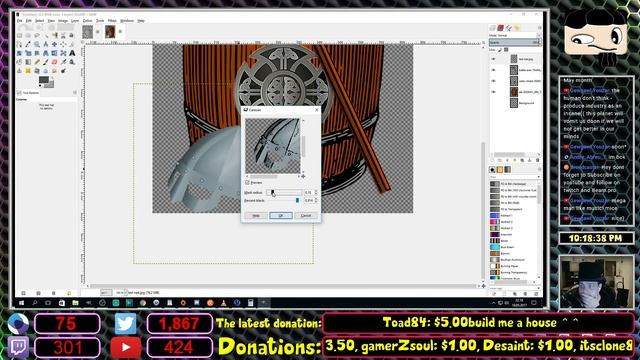Screen dimensions: 640x360
Task: Select the Scale tool
Action: (28, 53)
